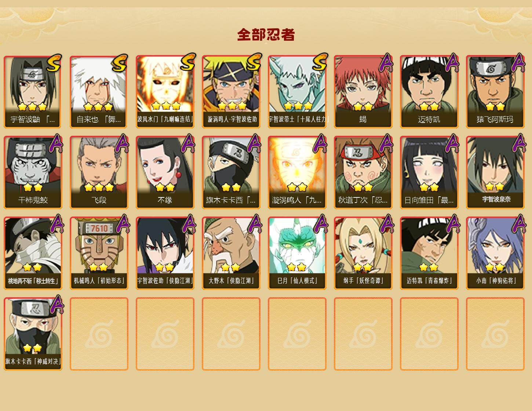Click the 全部忍者 heading
The height and width of the screenshot is (411, 532).
tap(266, 34)
